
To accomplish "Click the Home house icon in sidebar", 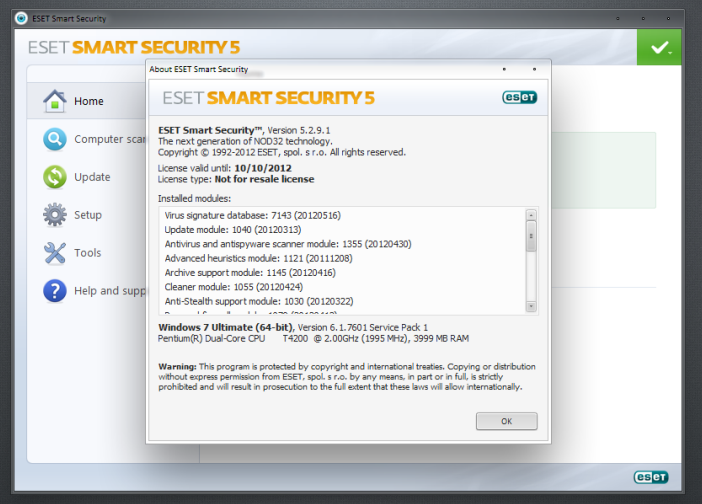I will pos(55,101).
